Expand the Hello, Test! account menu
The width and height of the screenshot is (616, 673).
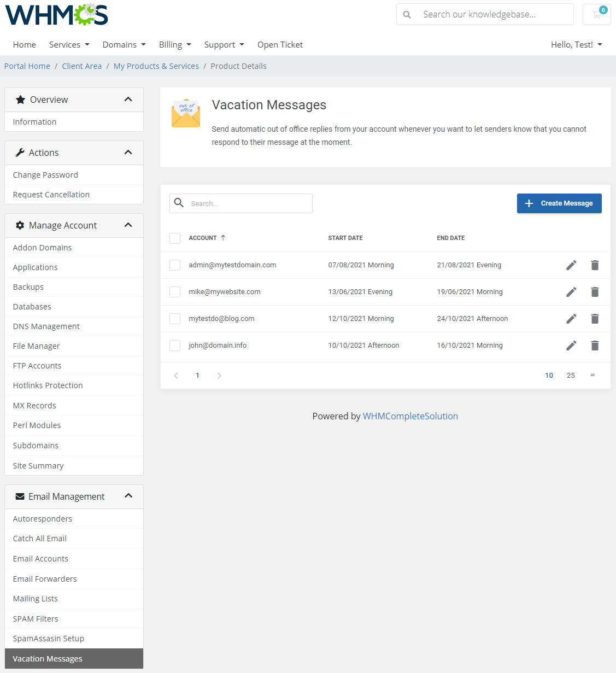(x=576, y=44)
